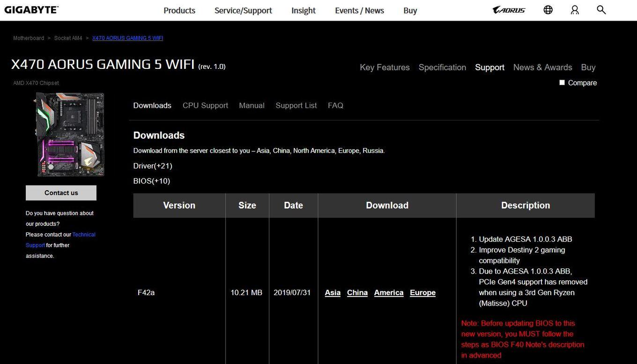The width and height of the screenshot is (637, 364).
Task: Open the user account icon
Action: 575,10
